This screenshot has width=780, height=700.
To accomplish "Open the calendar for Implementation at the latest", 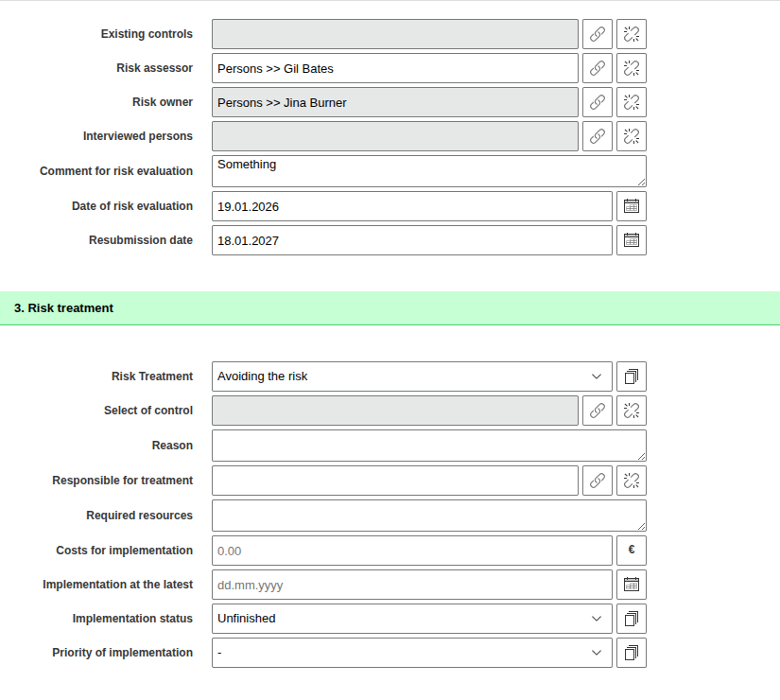I will [x=632, y=584].
